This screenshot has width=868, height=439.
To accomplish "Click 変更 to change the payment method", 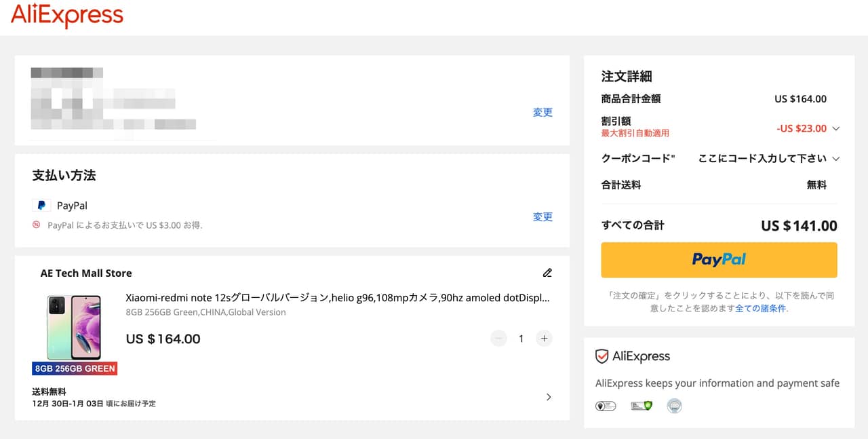I will (542, 217).
